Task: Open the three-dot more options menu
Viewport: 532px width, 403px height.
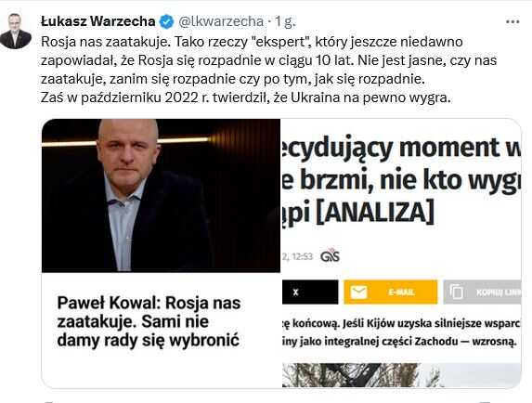Action: click(513, 21)
